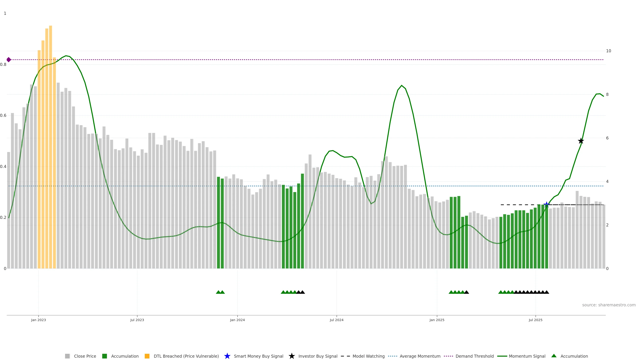Click the Jan 2024 axis label
The image size is (644, 362).
pyautogui.click(x=237, y=320)
